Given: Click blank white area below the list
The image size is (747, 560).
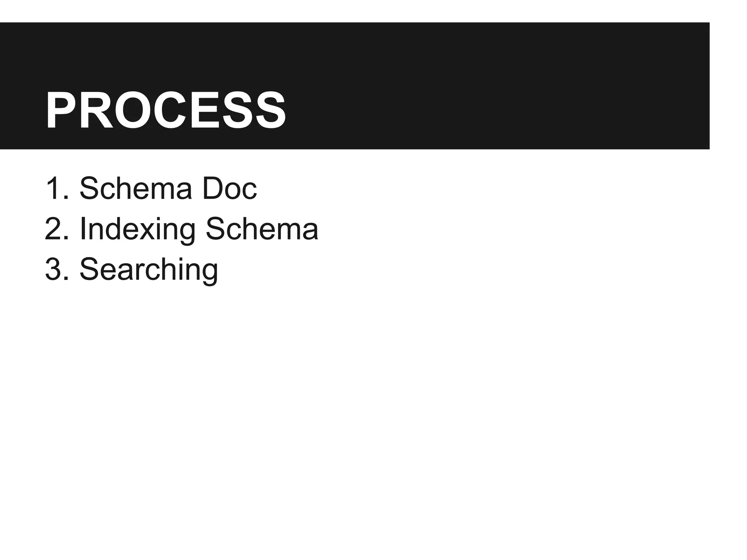Looking at the screenshot, I should (x=365, y=419).
